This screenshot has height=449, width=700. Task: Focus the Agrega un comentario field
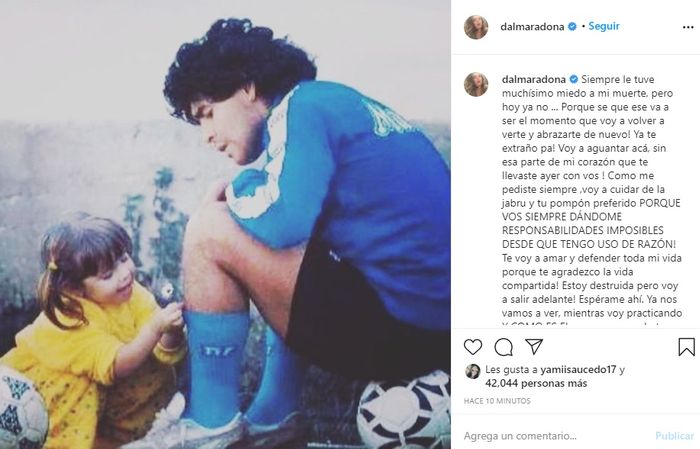pos(556,436)
